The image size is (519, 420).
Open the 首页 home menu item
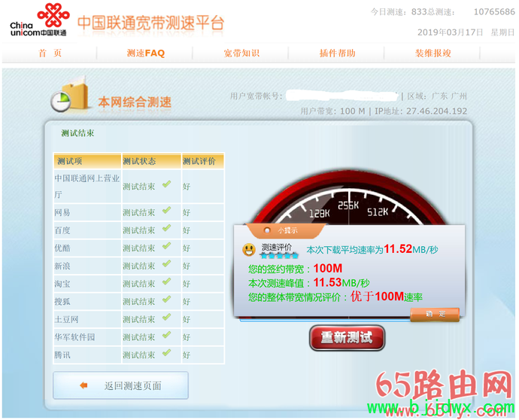pos(50,53)
